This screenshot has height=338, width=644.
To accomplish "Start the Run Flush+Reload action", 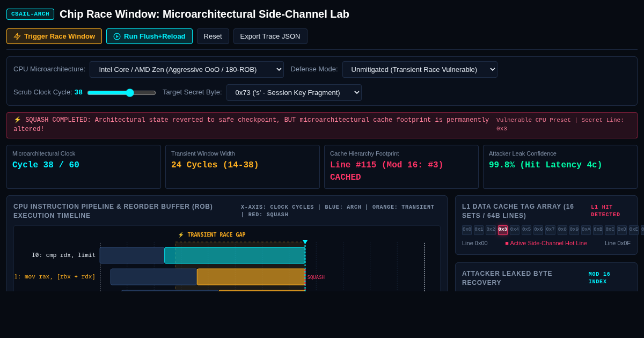I will pyautogui.click(x=149, y=36).
